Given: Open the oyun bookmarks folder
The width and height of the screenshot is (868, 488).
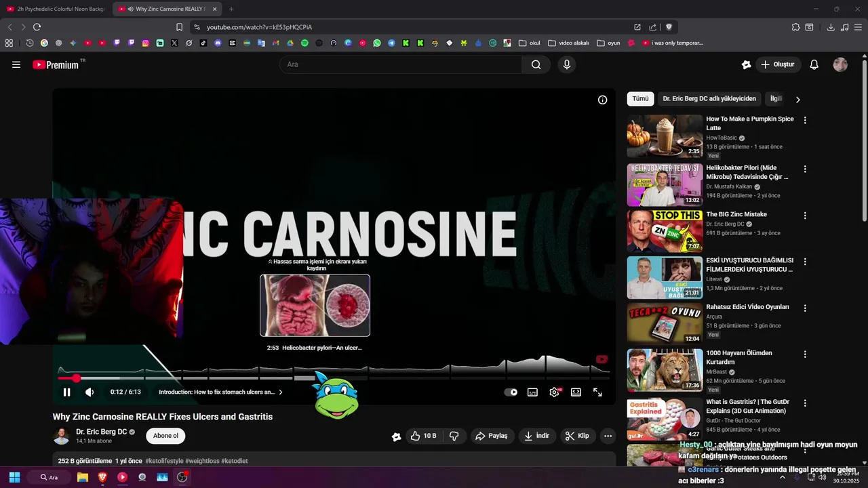Looking at the screenshot, I should [608, 43].
